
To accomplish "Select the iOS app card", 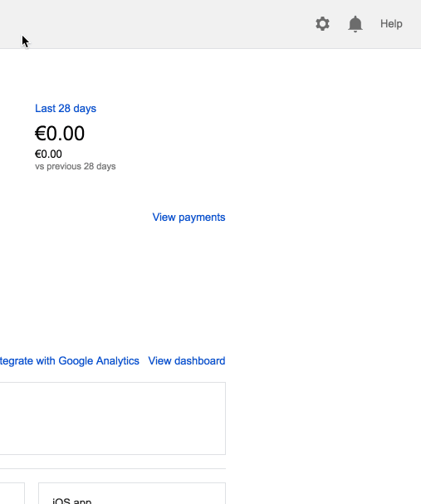I will click(132, 493).
